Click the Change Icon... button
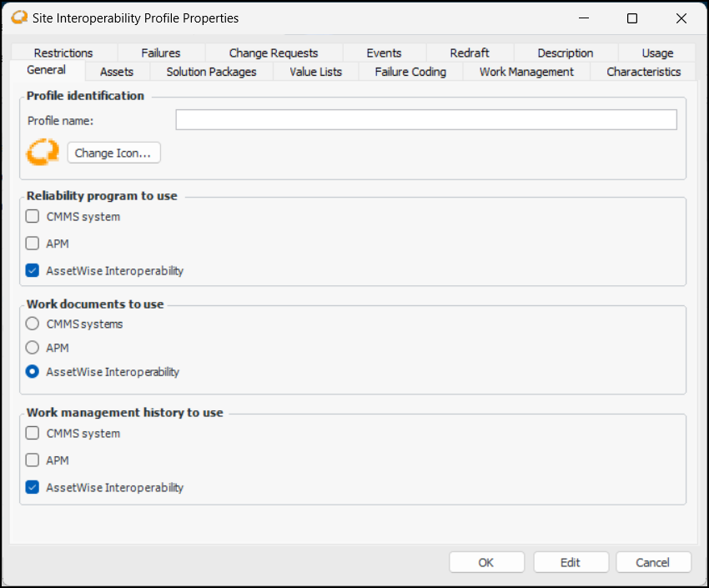Screen dimensions: 709x588 (x=114, y=153)
